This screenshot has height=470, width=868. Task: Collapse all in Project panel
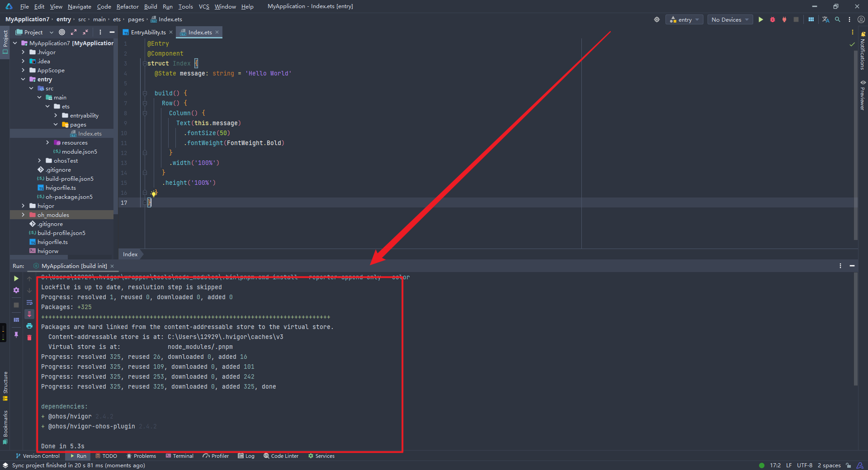pos(85,32)
